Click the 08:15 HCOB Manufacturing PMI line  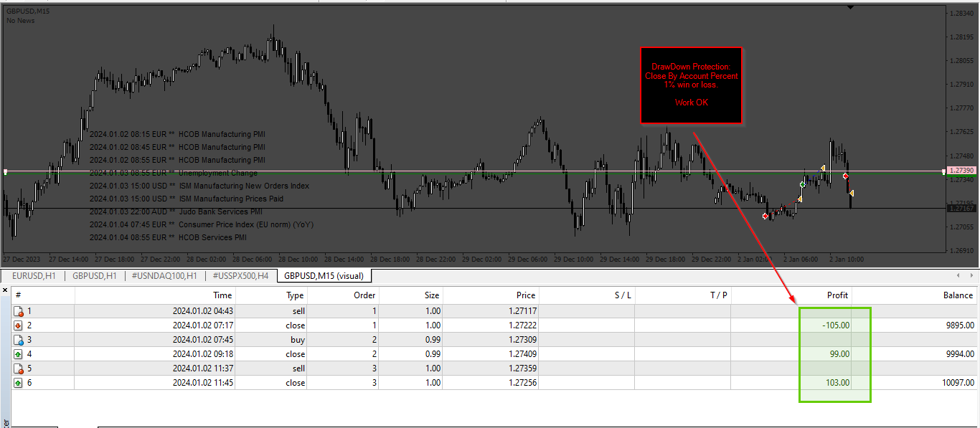click(x=177, y=134)
